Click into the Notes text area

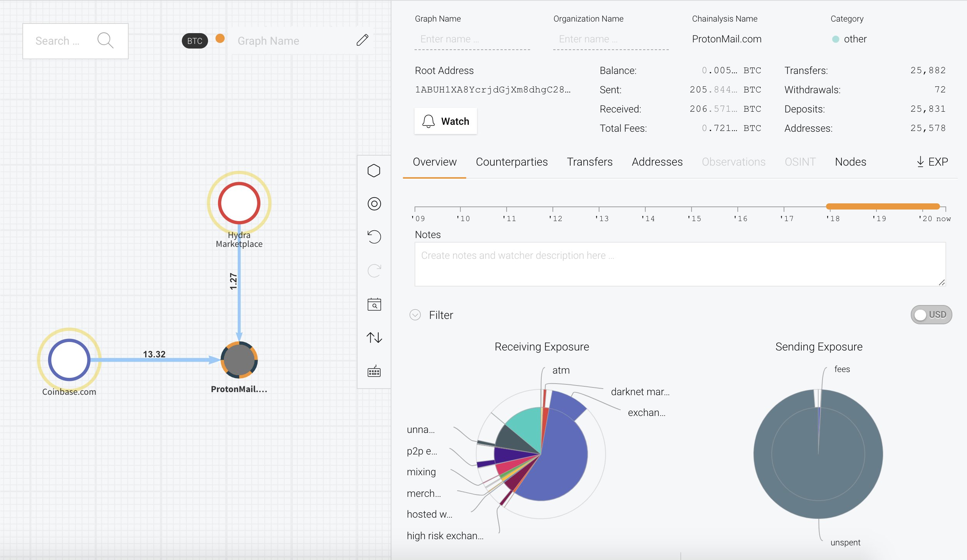(x=680, y=264)
